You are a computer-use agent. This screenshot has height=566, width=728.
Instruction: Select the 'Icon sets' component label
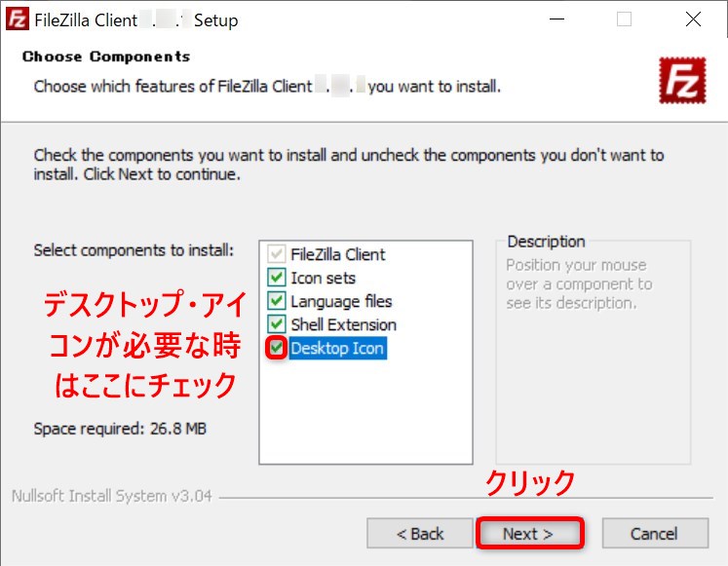coord(323,278)
